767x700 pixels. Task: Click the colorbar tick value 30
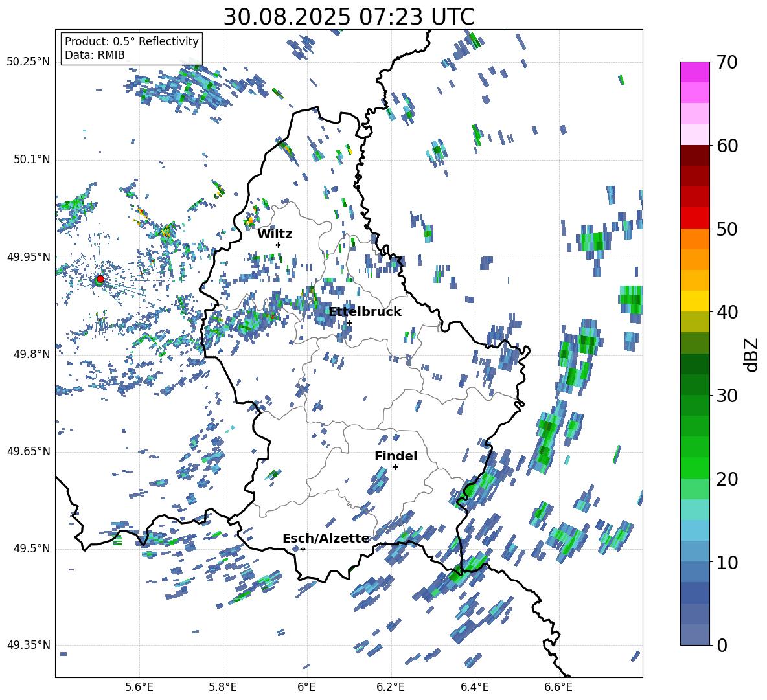pos(727,396)
